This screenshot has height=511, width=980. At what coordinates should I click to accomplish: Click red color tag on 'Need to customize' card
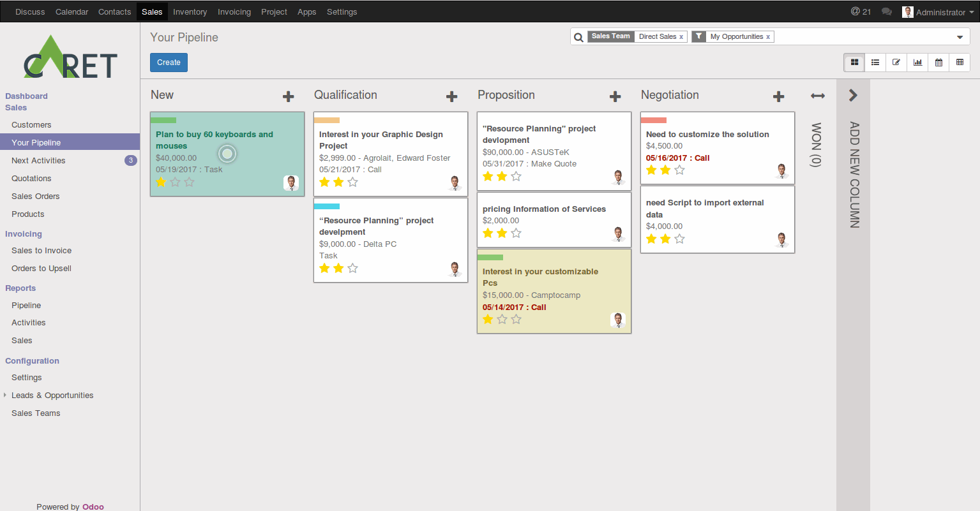[x=654, y=120]
